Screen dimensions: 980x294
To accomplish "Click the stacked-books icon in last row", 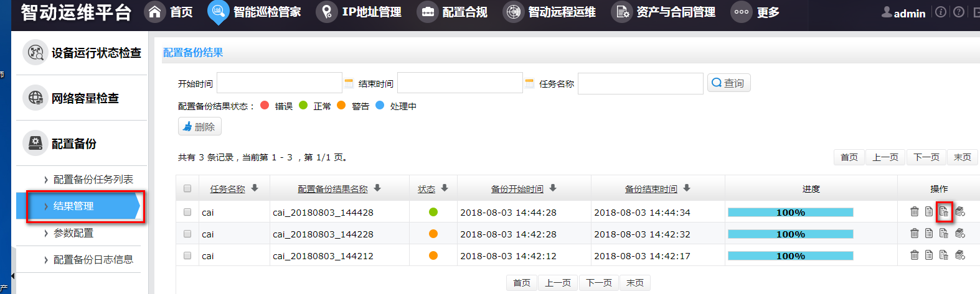I will [960, 255].
